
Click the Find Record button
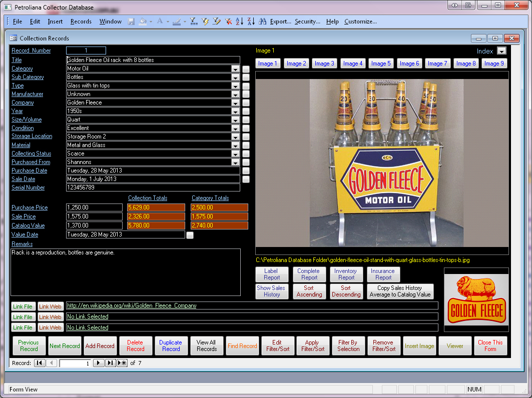coord(242,346)
